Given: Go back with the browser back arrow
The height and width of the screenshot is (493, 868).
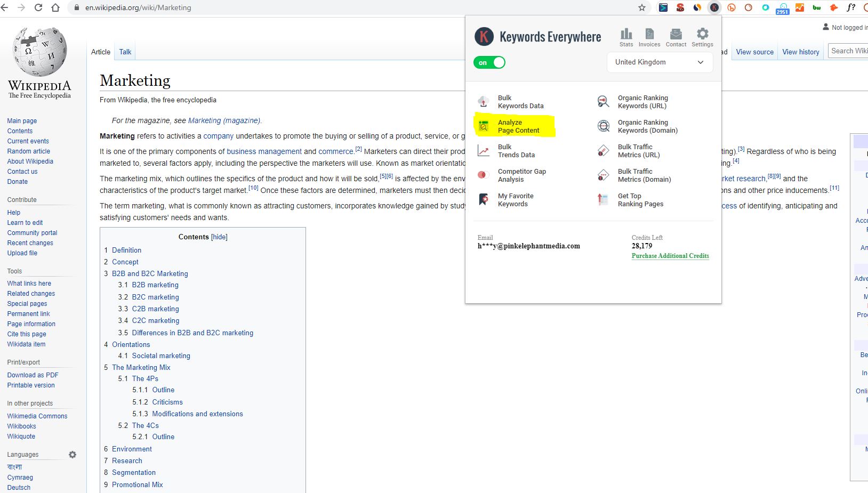Looking at the screenshot, I should 5,7.
